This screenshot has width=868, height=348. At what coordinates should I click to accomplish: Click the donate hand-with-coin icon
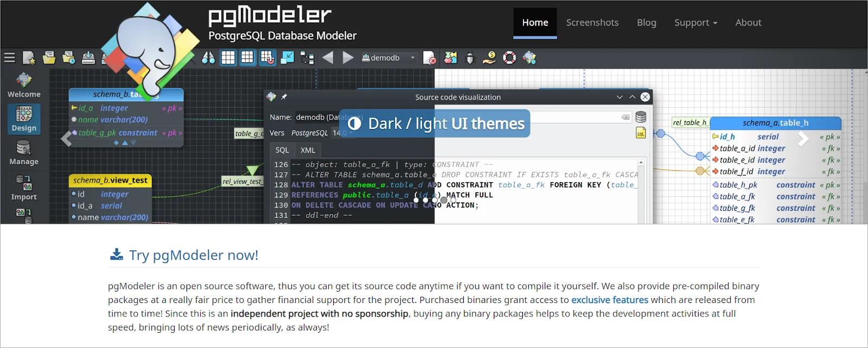490,57
